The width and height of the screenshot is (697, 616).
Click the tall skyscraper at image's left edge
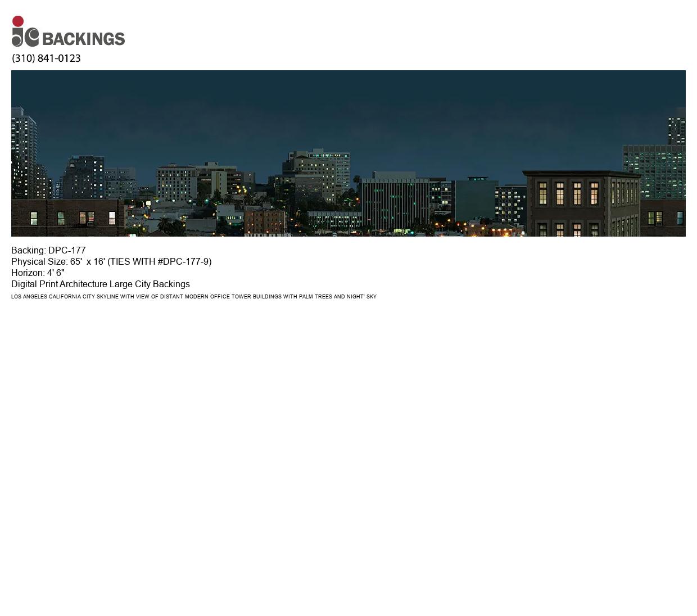coord(23,152)
